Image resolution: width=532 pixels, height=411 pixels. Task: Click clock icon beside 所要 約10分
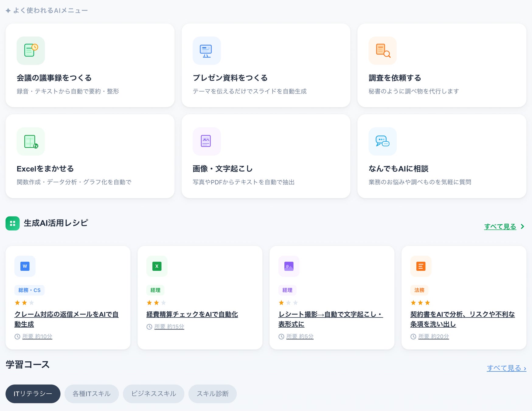tap(17, 336)
